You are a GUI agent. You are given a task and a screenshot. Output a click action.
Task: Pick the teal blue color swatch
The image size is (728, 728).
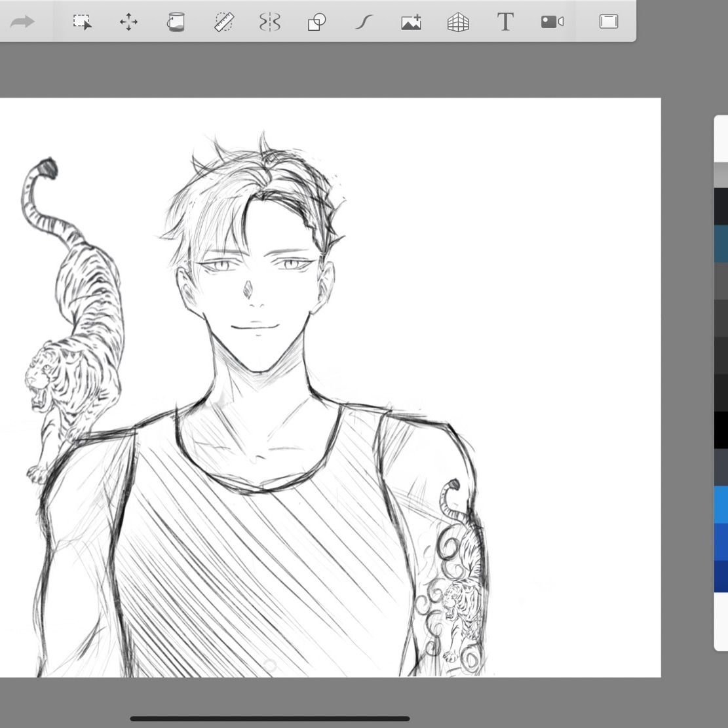[x=721, y=244]
